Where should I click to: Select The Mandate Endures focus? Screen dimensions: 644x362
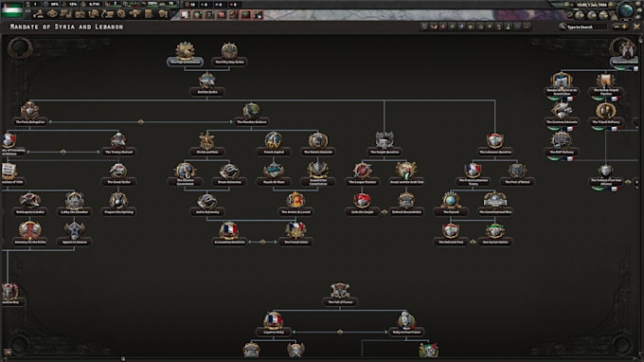pos(251,114)
